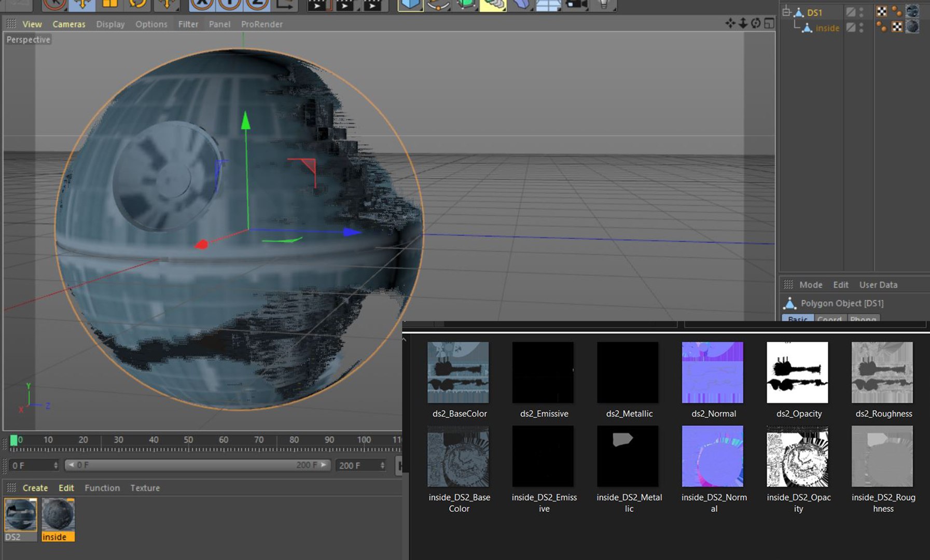Switch to the Basic attributes tab
930x560 pixels.
point(797,318)
